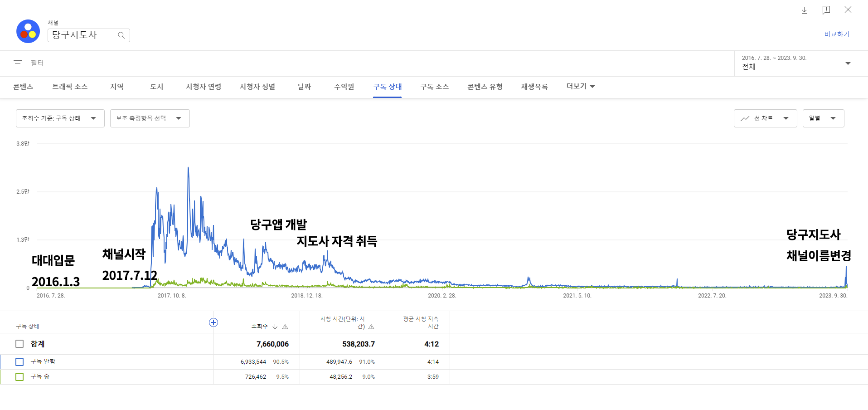Click the warning icon next to 조회수

click(285, 327)
